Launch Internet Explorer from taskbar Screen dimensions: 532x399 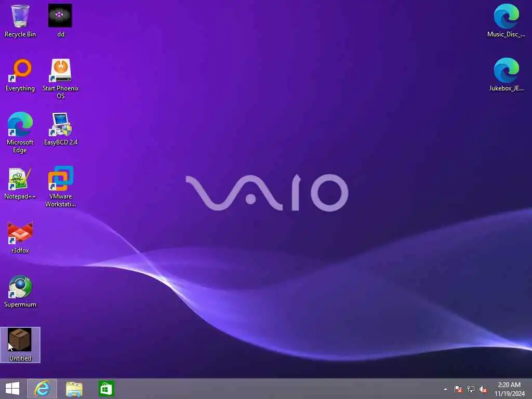coord(42,389)
